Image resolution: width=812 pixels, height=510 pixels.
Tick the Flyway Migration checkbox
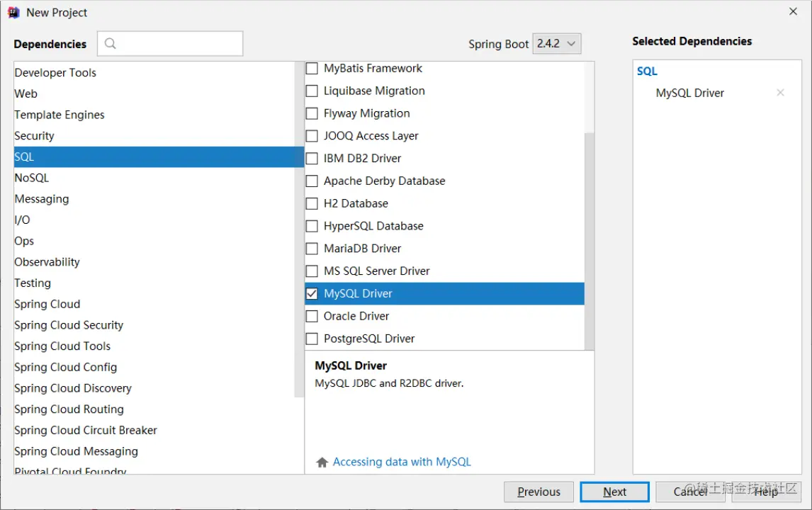312,113
